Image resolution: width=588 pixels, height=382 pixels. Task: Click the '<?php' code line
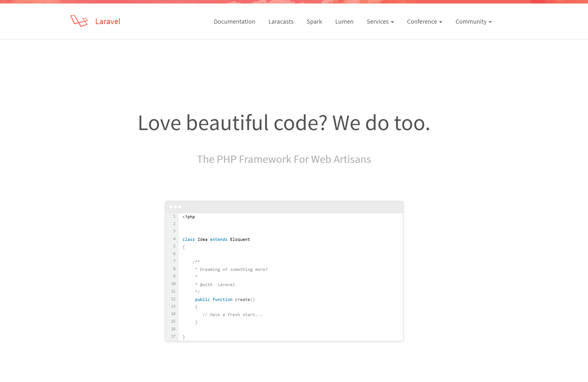[x=189, y=217]
